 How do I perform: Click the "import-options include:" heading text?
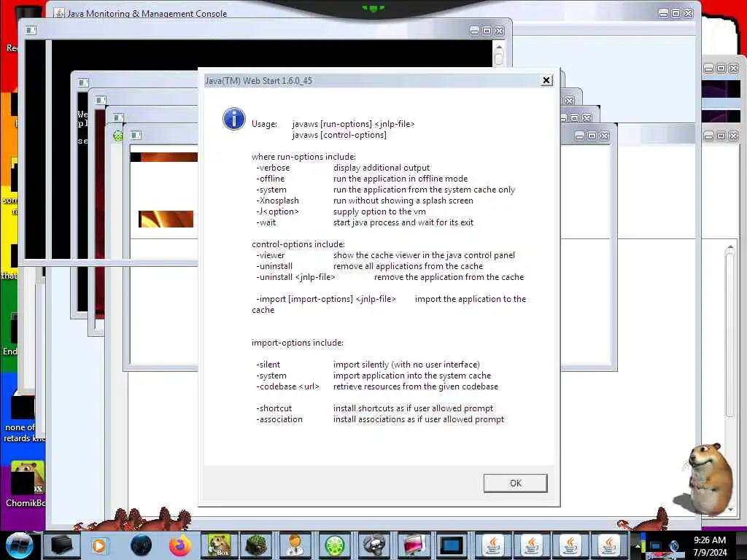pyautogui.click(x=298, y=343)
